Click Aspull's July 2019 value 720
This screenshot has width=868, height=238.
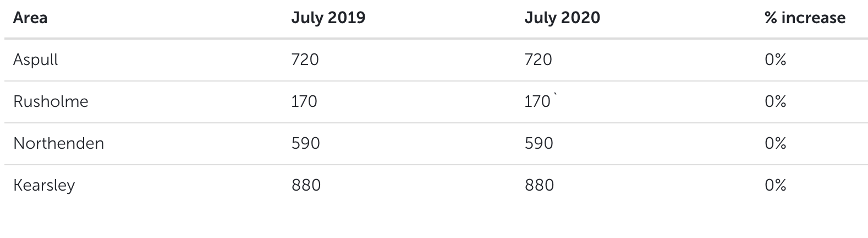coord(305,59)
